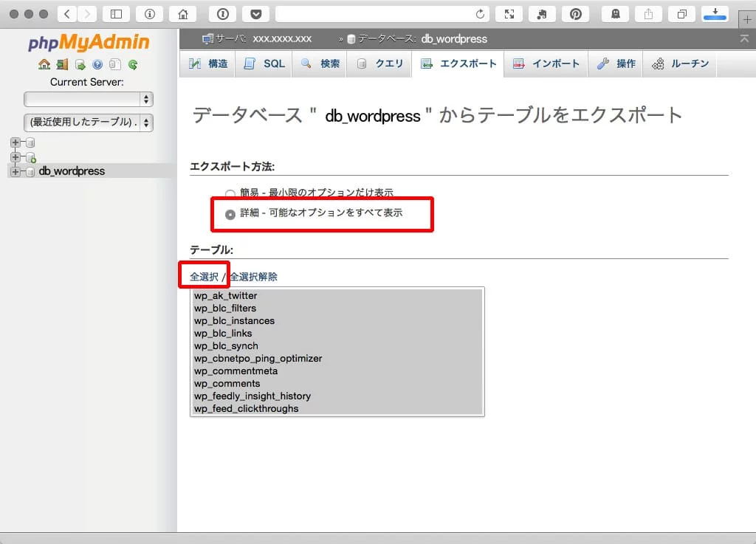Open the 1Password extension button
The width and height of the screenshot is (756, 544).
(x=222, y=14)
